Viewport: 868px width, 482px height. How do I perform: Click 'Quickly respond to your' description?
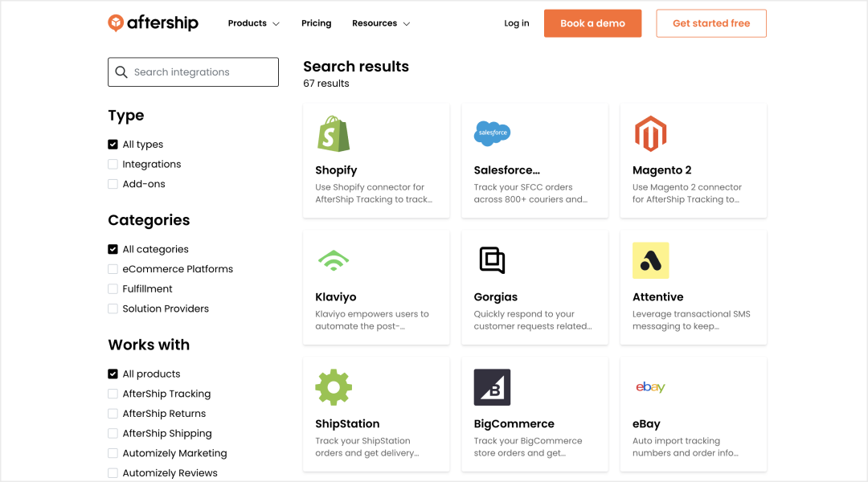tap(533, 320)
